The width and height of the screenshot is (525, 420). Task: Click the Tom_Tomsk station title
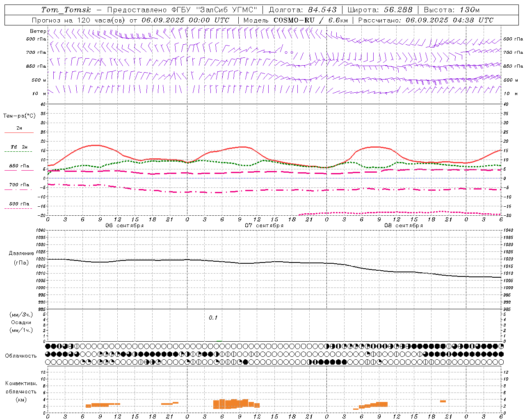tap(66, 10)
